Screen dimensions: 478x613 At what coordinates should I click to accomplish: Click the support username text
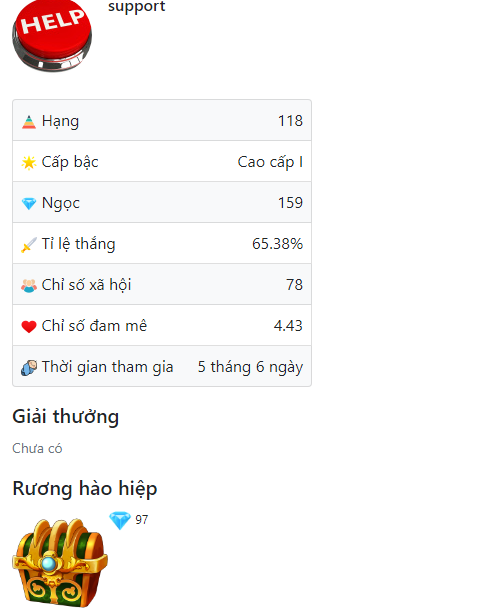point(136,7)
